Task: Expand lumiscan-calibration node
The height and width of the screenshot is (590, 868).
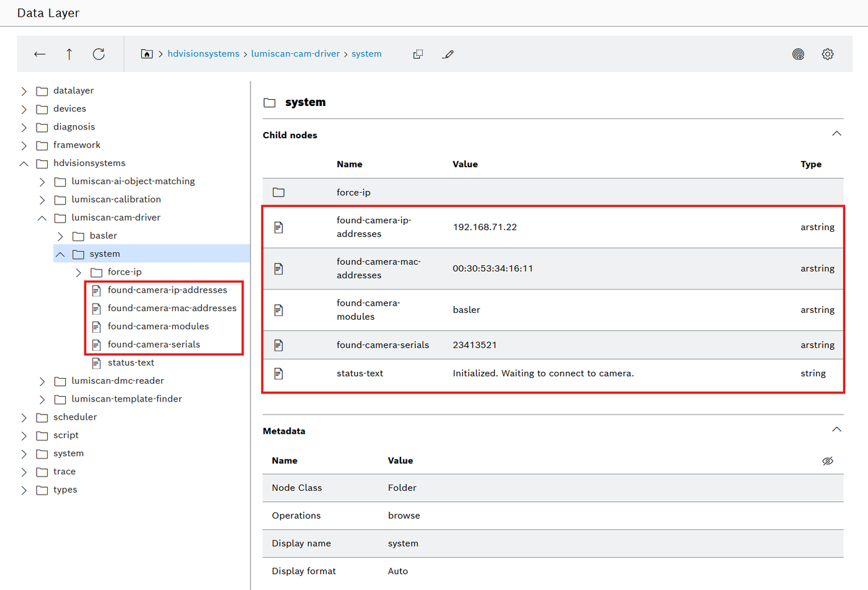Action: pyautogui.click(x=42, y=200)
